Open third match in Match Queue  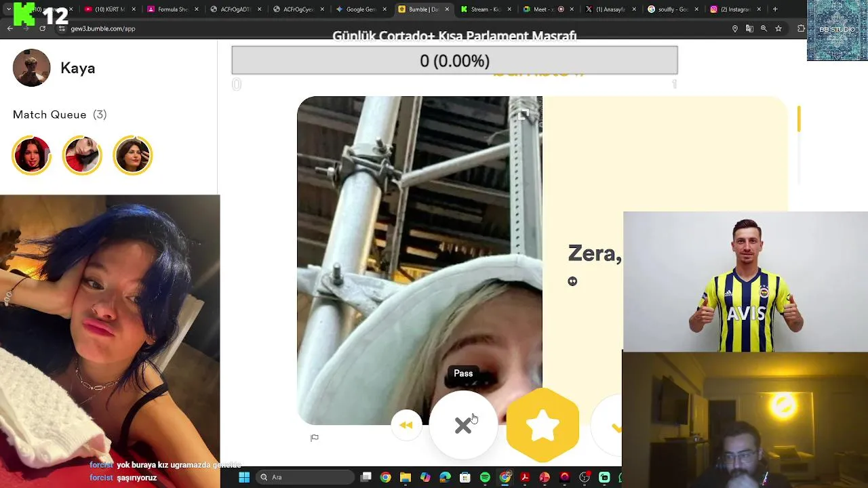(x=132, y=155)
